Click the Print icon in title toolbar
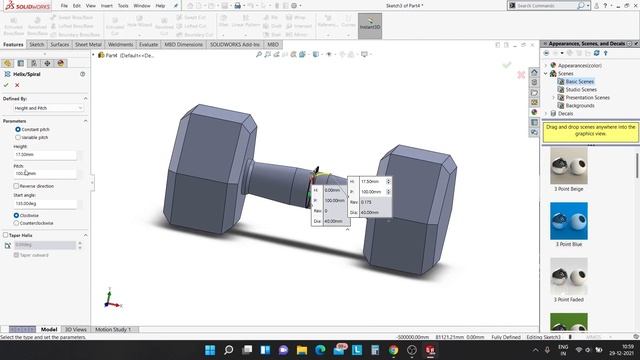Image resolution: width=640 pixels, height=360 pixels. [237, 6]
